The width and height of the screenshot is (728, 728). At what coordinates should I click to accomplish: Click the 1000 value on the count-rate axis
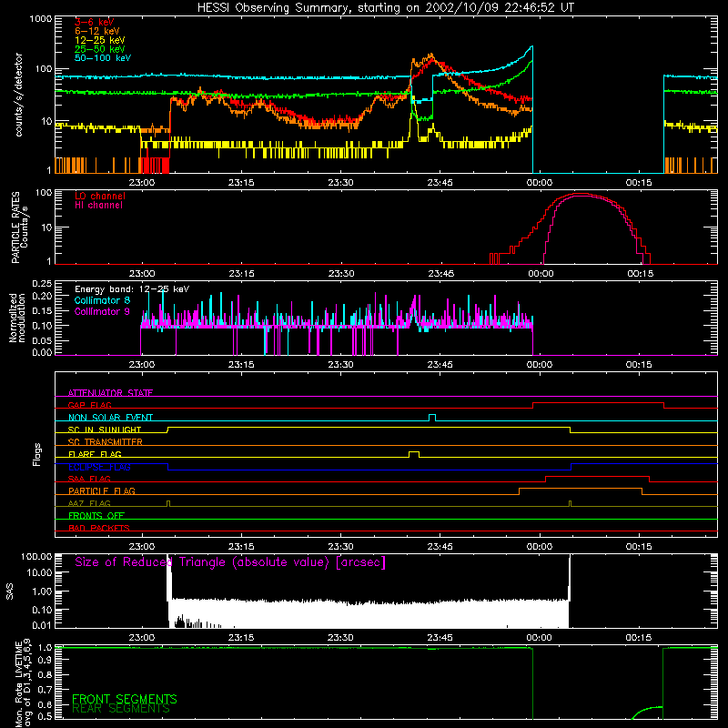pos(41,19)
